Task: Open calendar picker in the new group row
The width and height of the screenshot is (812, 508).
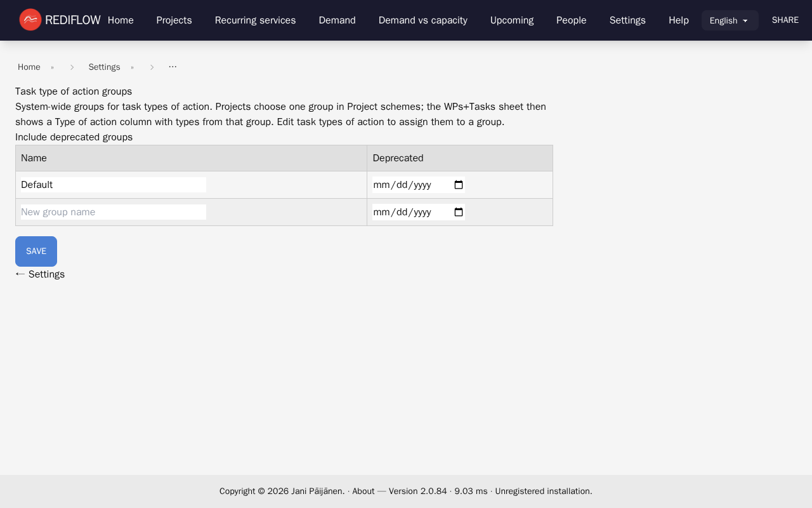Action: [x=459, y=212]
